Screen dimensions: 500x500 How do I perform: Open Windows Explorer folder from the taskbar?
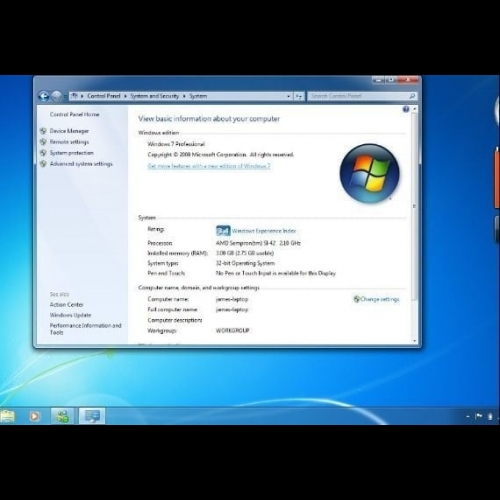[x=8, y=416]
